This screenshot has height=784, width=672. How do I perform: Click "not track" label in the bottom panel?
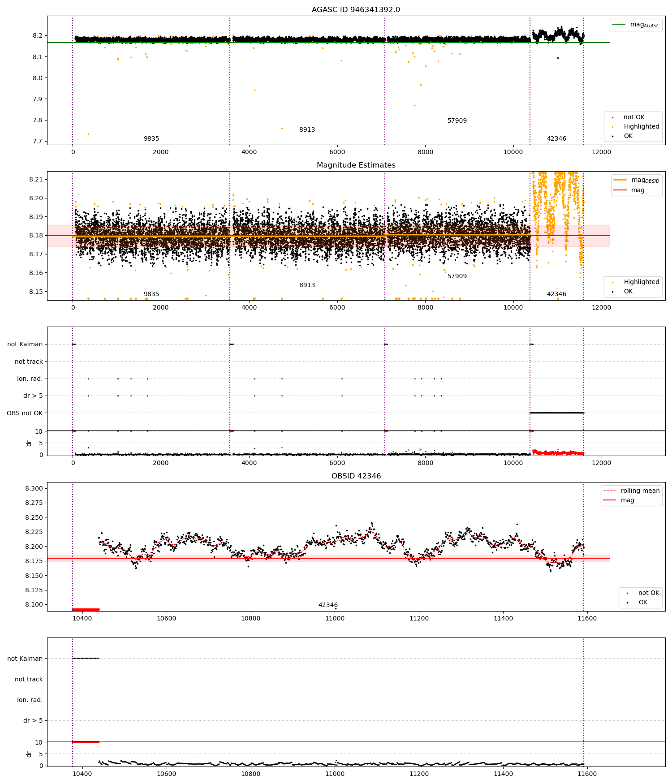tap(29, 679)
